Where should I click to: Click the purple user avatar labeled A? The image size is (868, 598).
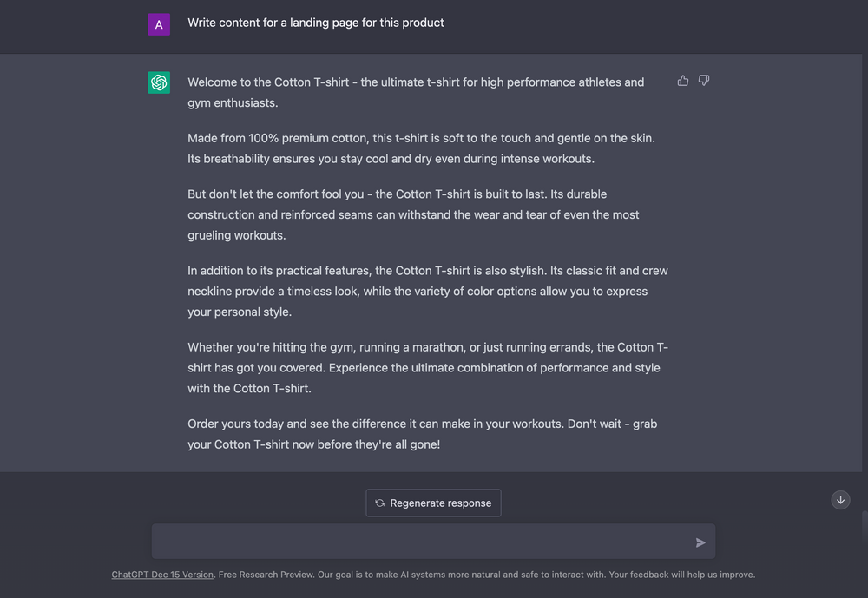[159, 24]
